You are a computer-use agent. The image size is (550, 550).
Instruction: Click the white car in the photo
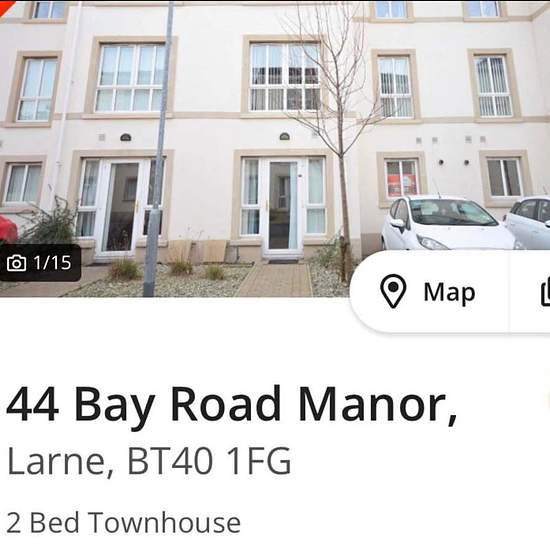point(447,223)
